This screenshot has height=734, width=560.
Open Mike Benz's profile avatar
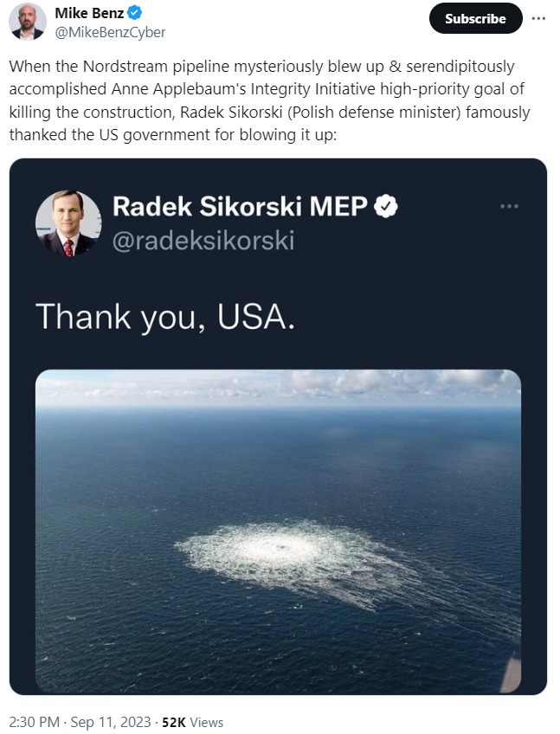[x=28, y=22]
